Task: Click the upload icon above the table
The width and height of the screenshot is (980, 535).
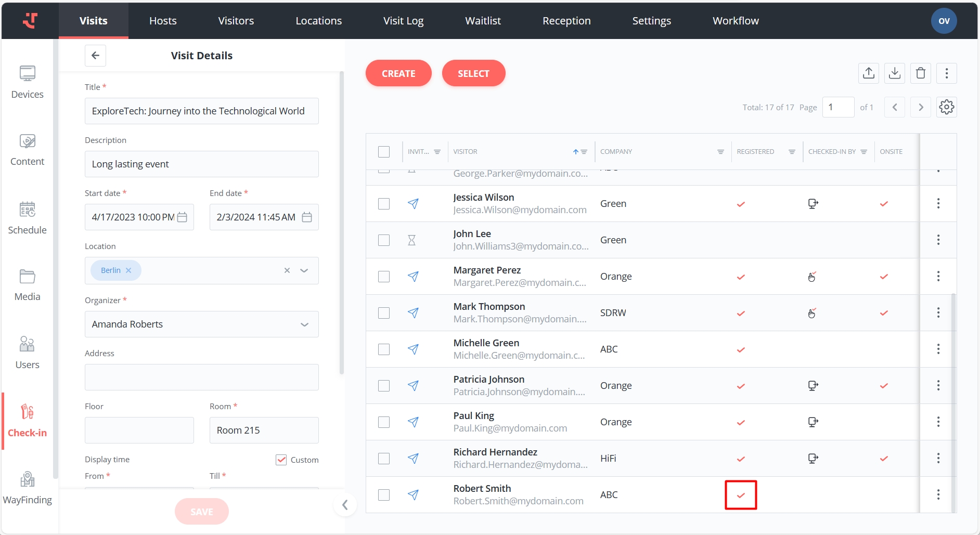Action: click(x=868, y=73)
